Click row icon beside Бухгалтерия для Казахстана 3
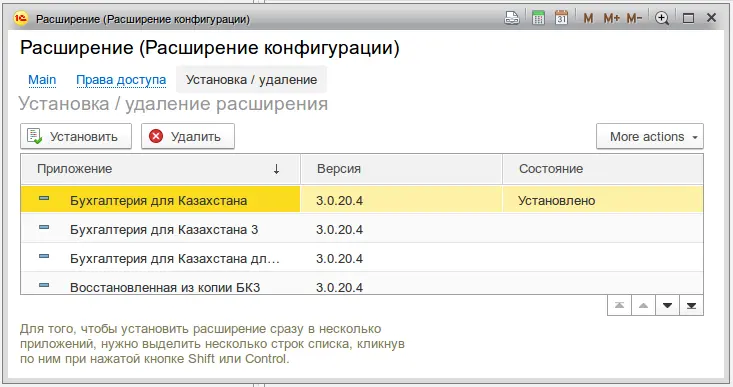 (44, 228)
